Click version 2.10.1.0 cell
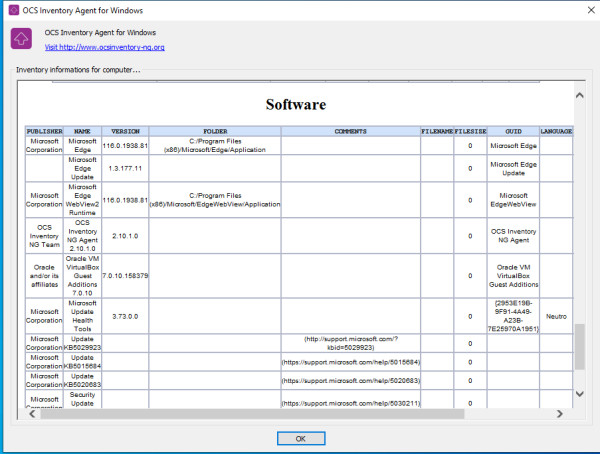Viewport: 600px width, 454px height. click(x=125, y=236)
